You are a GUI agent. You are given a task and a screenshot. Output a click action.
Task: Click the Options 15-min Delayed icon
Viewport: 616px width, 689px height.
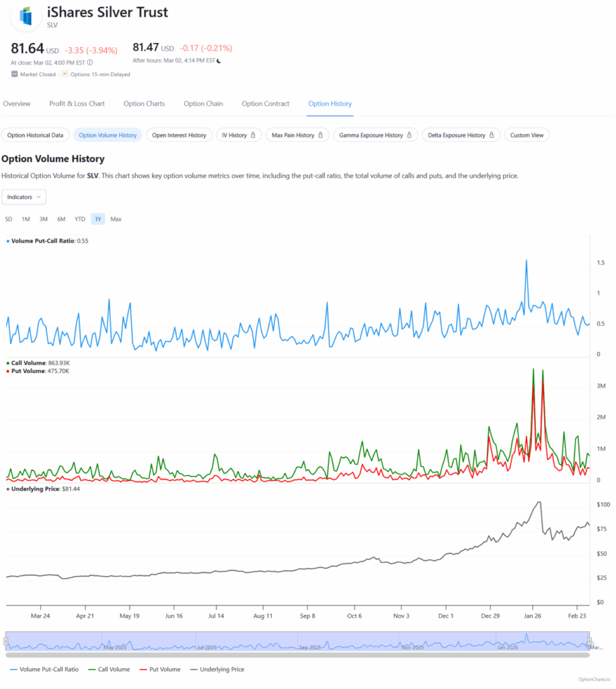click(65, 74)
